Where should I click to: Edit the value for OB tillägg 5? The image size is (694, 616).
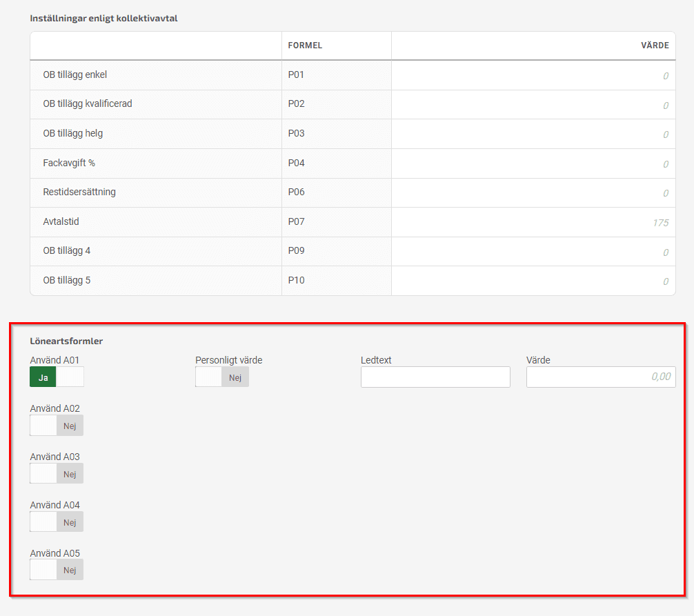533,281
